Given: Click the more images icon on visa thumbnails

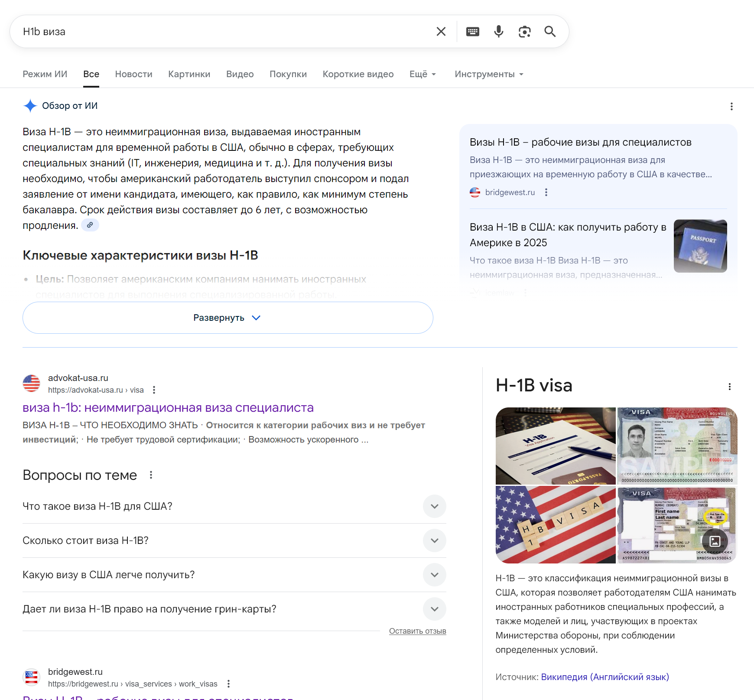Looking at the screenshot, I should [715, 541].
